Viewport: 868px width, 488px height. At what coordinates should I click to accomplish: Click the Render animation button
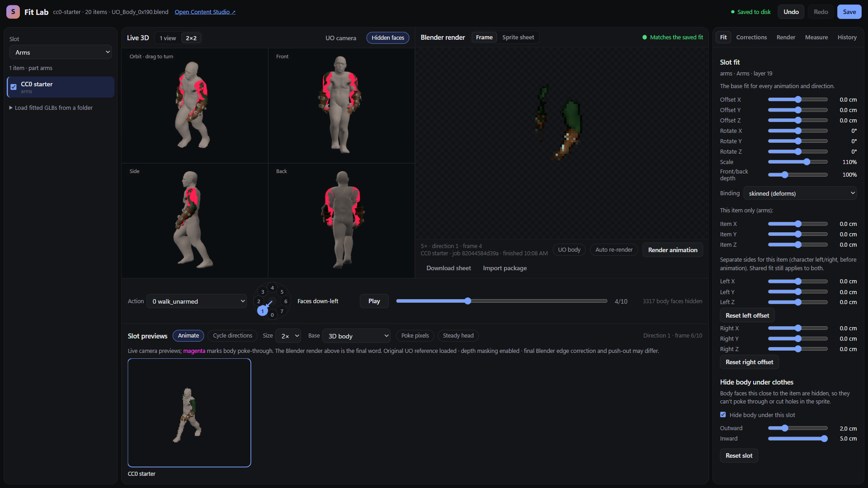point(672,250)
